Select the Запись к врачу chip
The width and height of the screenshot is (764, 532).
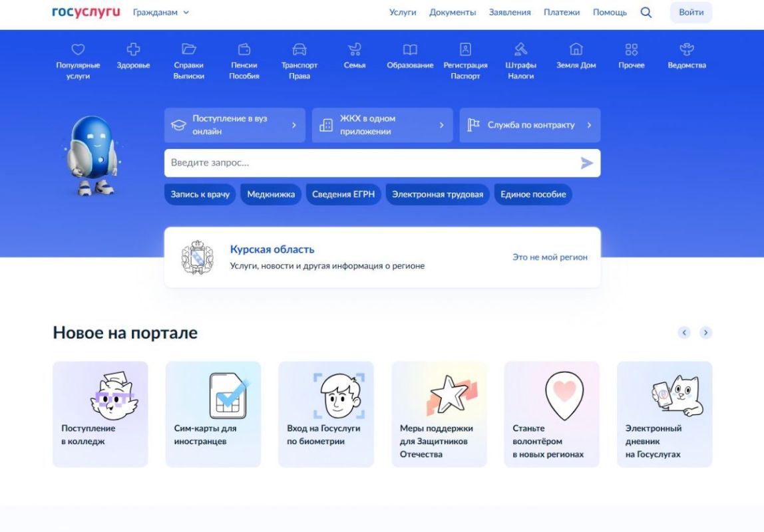click(x=200, y=194)
